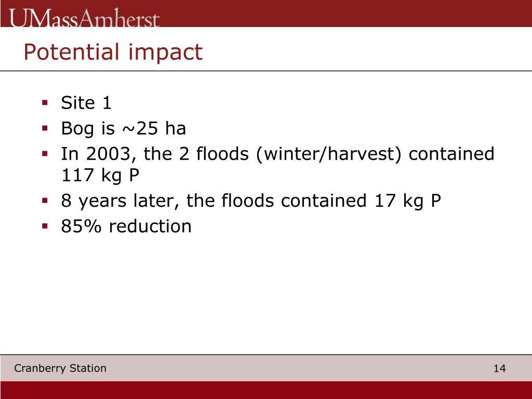
Task: Click the bullet marker beside Bog is ~25 ha
Action: pos(45,128)
